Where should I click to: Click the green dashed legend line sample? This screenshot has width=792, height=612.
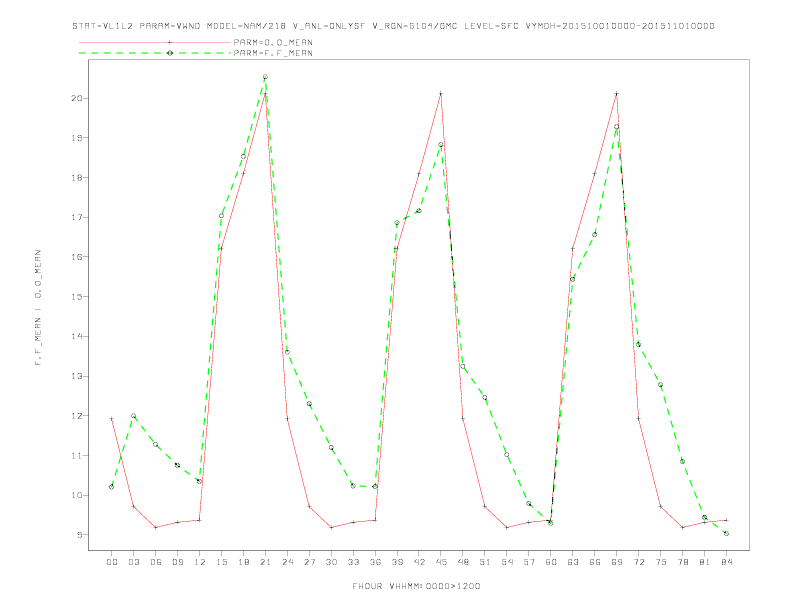pos(155,53)
